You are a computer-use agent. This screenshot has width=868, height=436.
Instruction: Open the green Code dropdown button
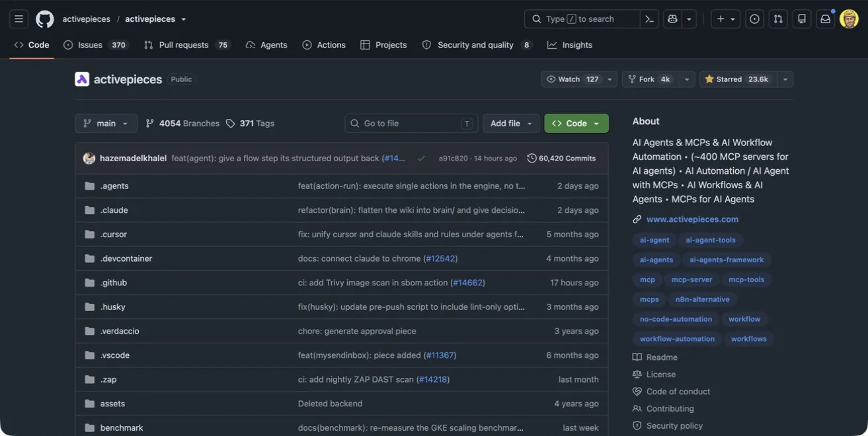(x=576, y=124)
